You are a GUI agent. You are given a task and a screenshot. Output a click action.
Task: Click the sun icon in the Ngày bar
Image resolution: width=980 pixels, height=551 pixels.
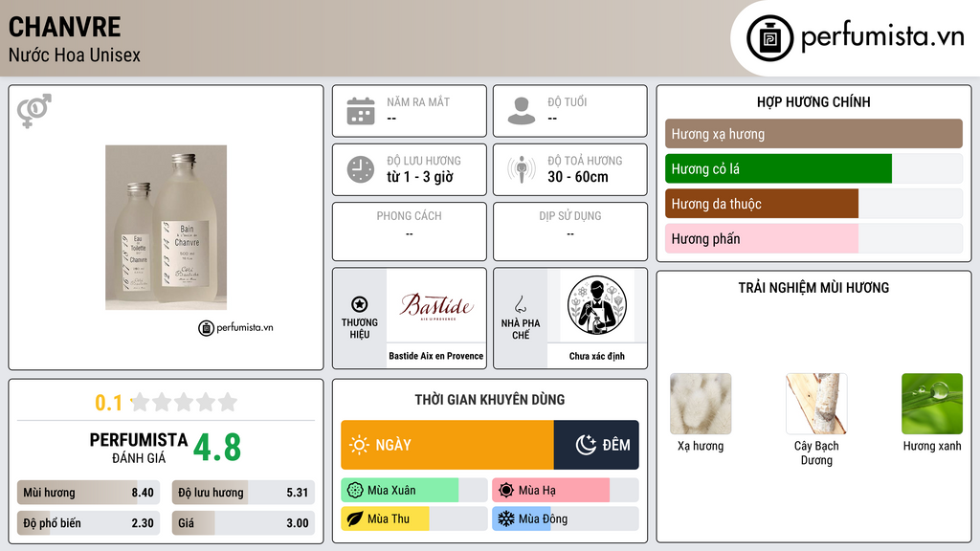pyautogui.click(x=360, y=445)
